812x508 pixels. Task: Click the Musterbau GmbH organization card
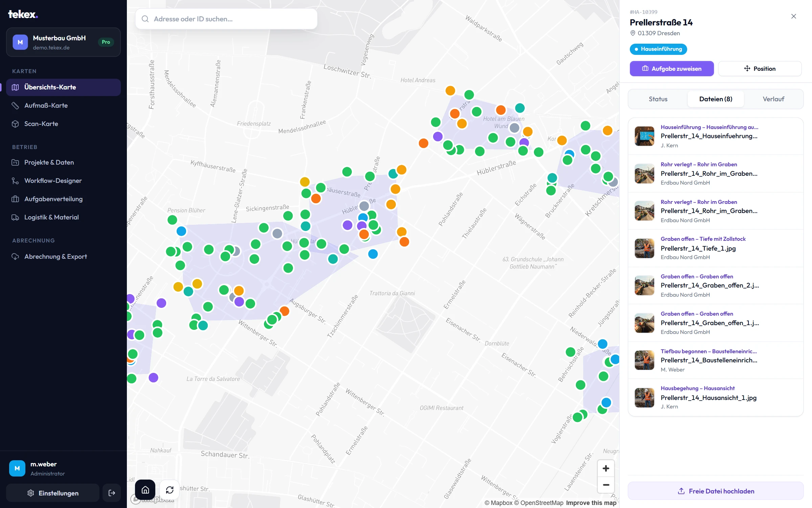[x=63, y=42]
